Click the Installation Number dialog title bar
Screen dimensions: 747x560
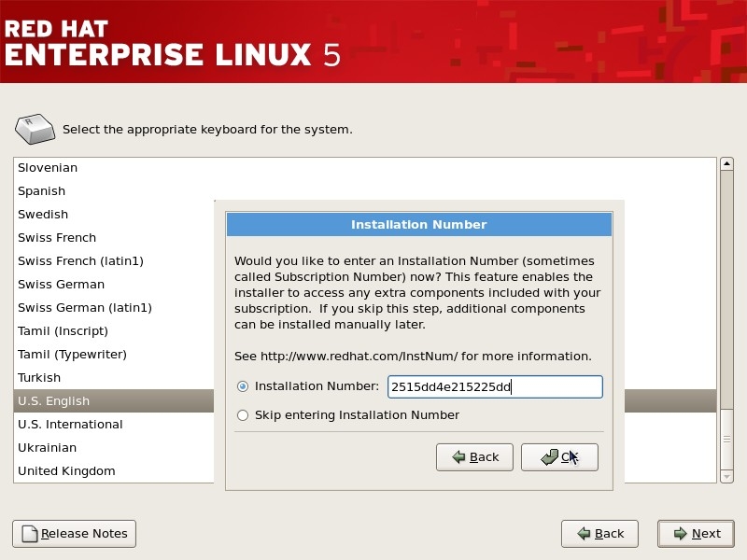pyautogui.click(x=418, y=224)
